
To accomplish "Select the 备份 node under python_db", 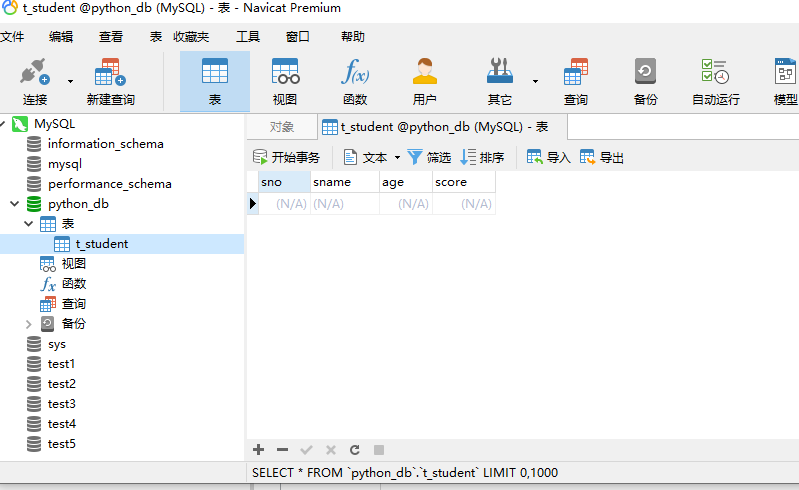I will click(73, 324).
